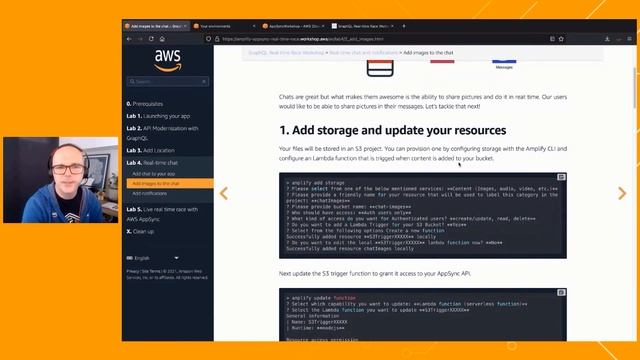Open 'Real-time chat and notifications' breadcrumb
Viewport: 640px width, 360px height.
pos(363,53)
